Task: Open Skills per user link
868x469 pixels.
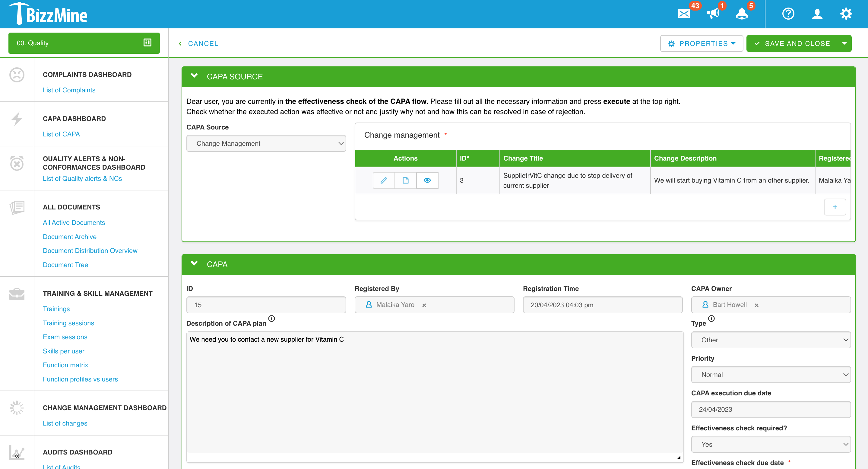Action: pyautogui.click(x=64, y=351)
